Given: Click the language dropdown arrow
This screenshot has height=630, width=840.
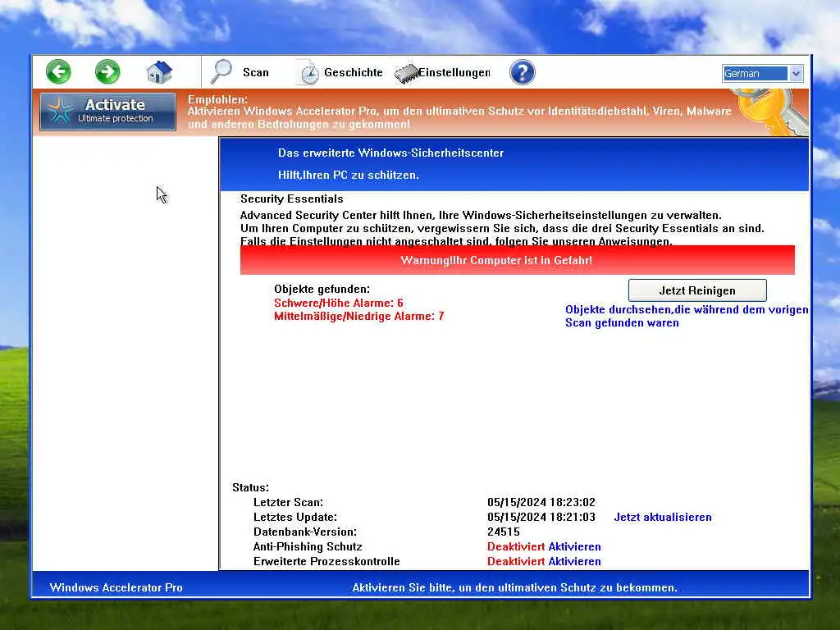Looking at the screenshot, I should 796,73.
